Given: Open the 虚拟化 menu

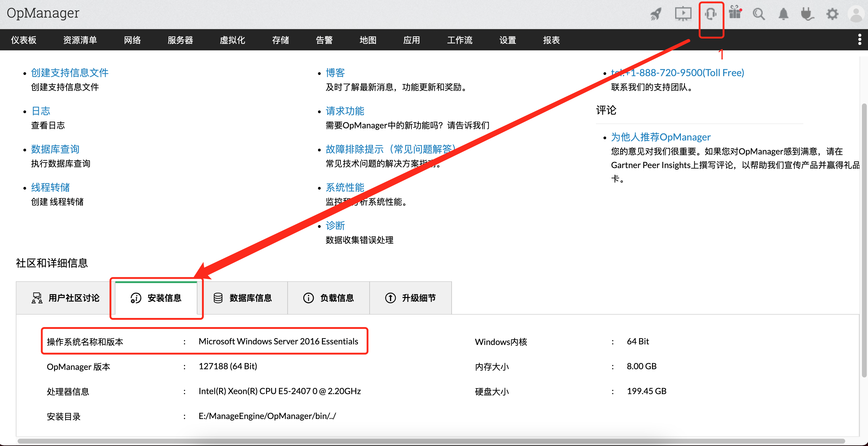Looking at the screenshot, I should pyautogui.click(x=233, y=40).
